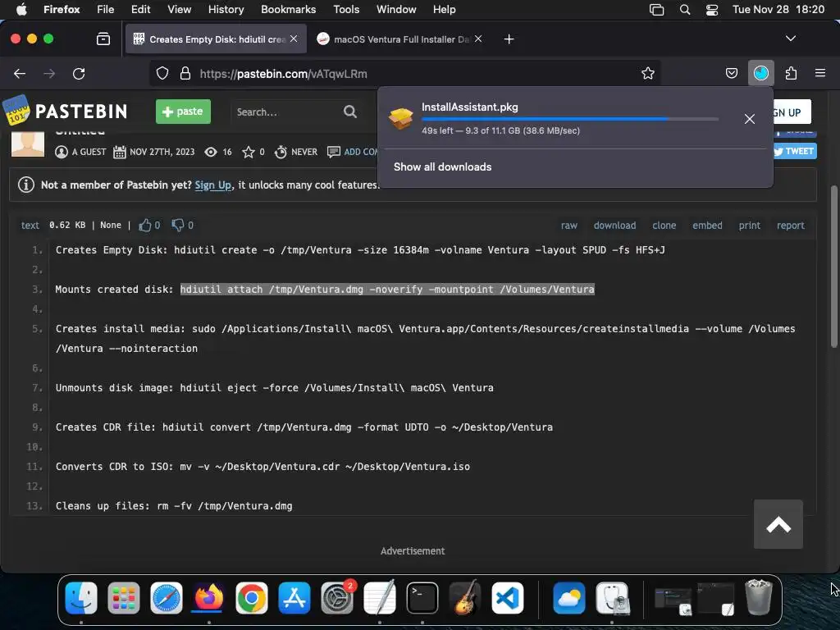Create a new paste with the paste button
Screen dimensions: 840x630
coord(183,112)
